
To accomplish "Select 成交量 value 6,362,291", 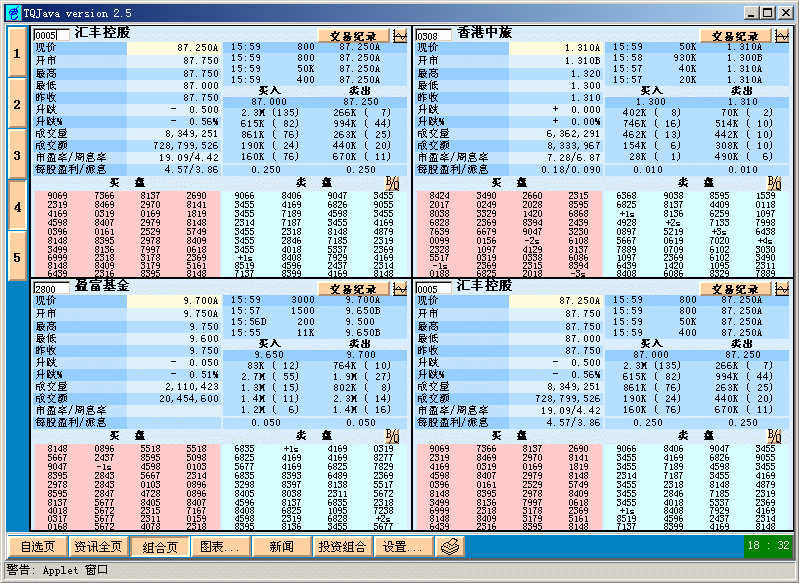I will click(573, 134).
